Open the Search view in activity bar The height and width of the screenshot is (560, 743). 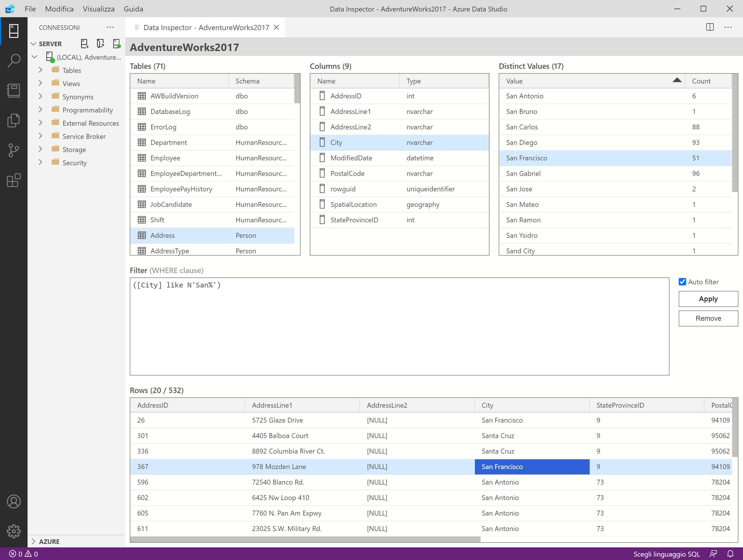(x=13, y=61)
